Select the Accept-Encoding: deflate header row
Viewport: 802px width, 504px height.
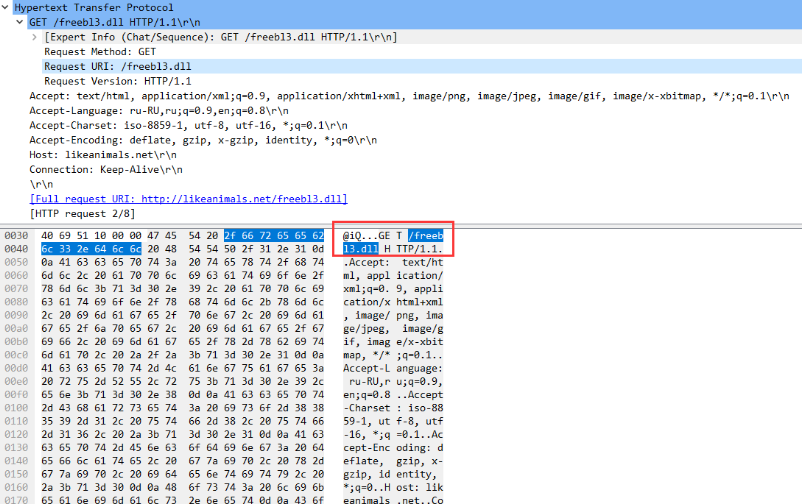tap(203, 140)
